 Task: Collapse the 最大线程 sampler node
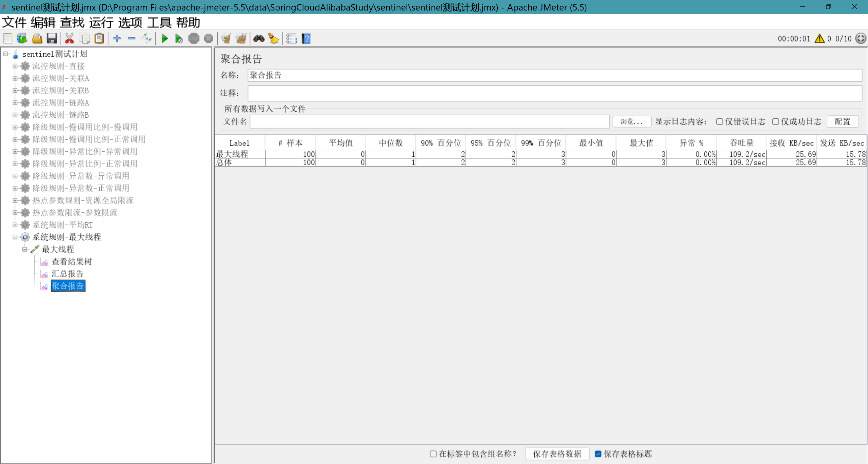[x=24, y=249]
